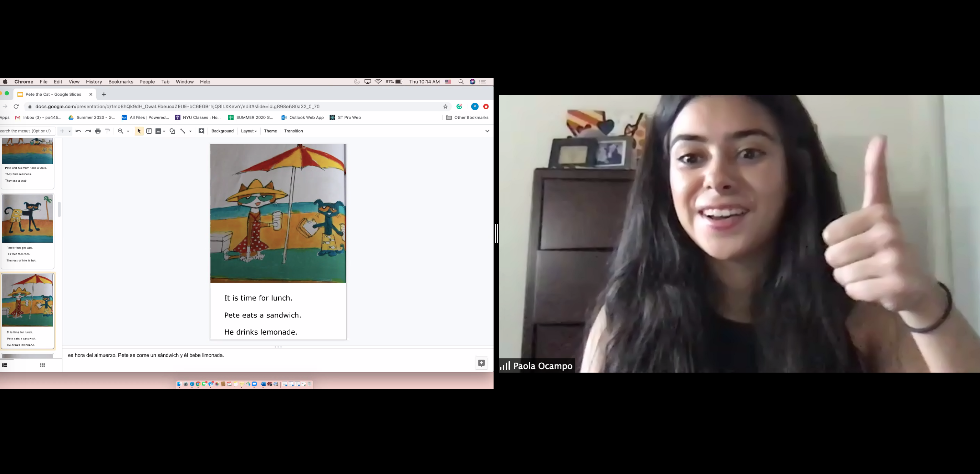Click the Add comment icon
980x474 pixels.
point(201,131)
